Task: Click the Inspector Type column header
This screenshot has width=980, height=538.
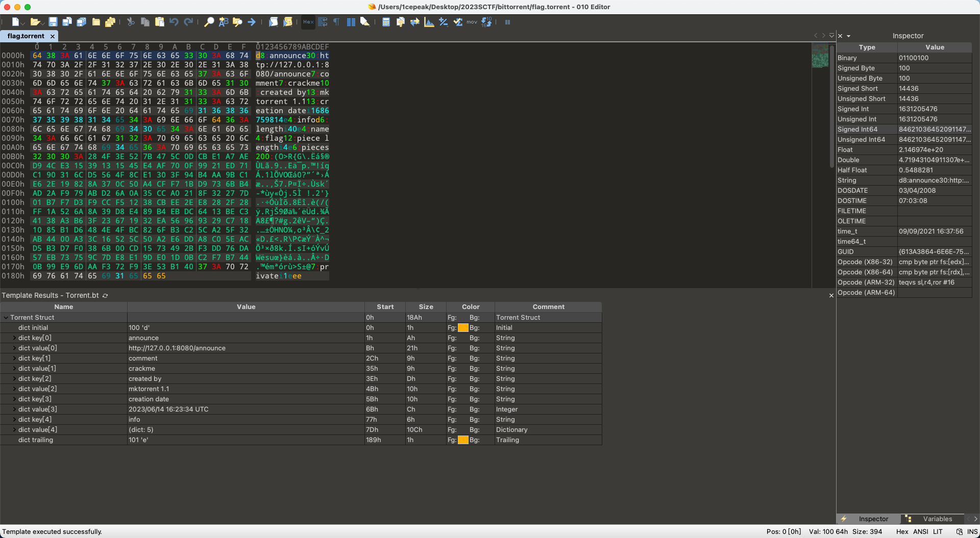Action: click(x=867, y=47)
